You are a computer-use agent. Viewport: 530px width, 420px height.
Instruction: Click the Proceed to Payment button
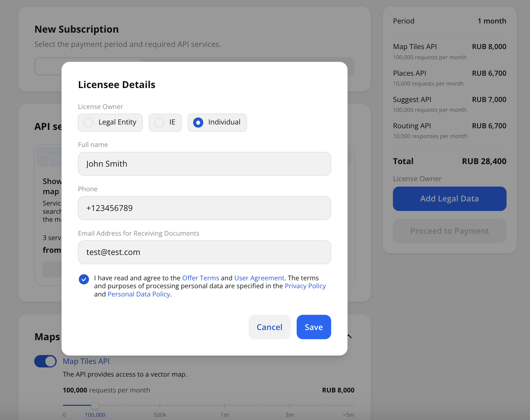click(x=449, y=231)
